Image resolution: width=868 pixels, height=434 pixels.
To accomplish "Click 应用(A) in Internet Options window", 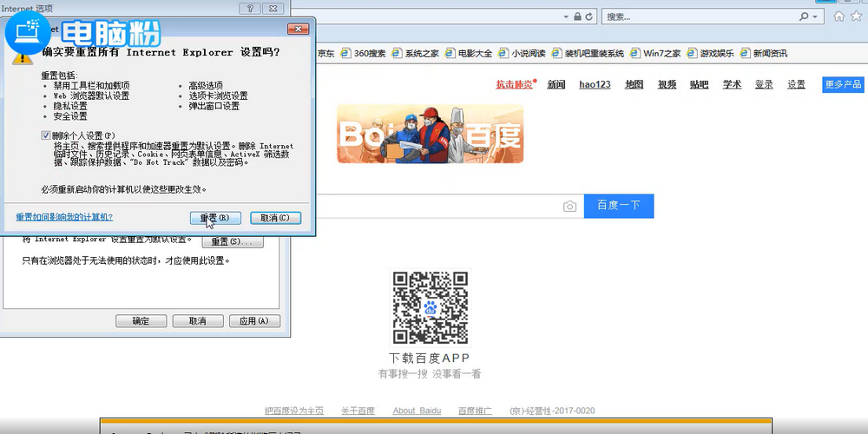I will click(254, 321).
